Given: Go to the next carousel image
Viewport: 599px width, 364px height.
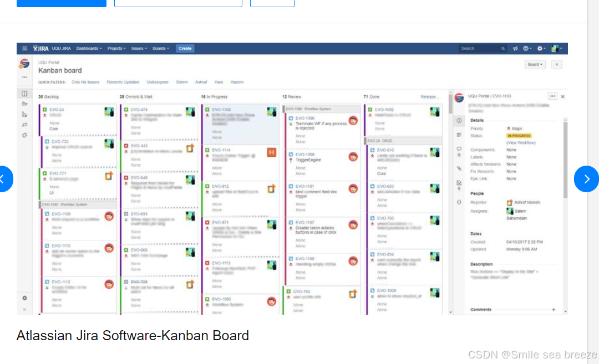Looking at the screenshot, I should [x=586, y=179].
